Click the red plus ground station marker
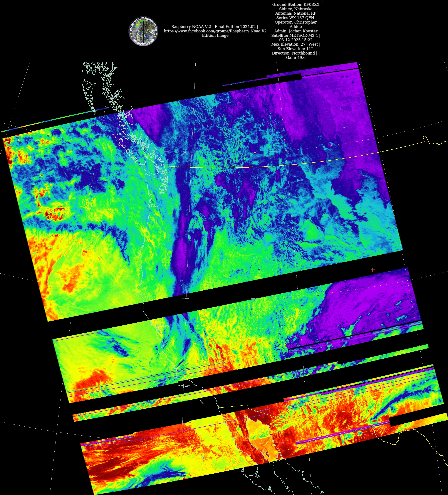Image resolution: width=448 pixels, height=495 pixels. click(373, 270)
